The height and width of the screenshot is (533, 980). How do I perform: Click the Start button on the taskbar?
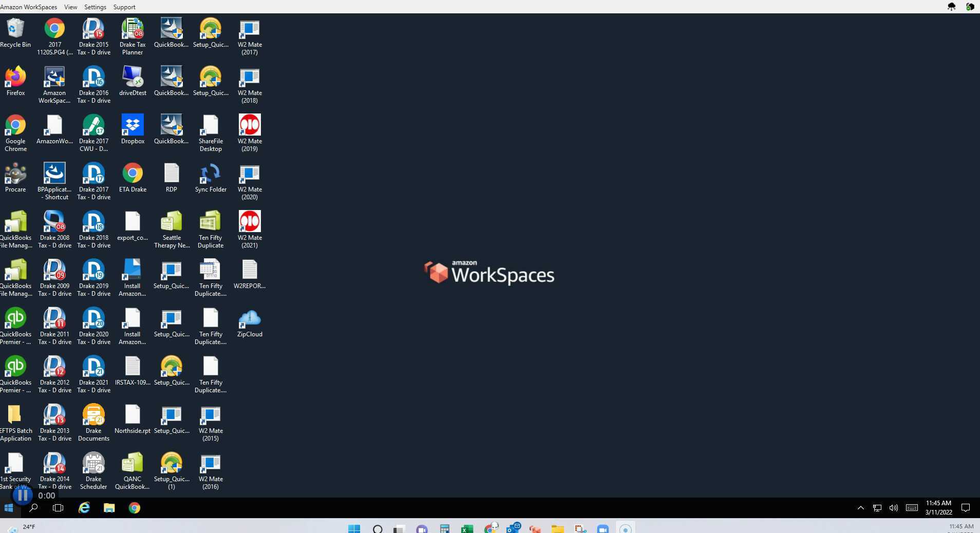8,508
